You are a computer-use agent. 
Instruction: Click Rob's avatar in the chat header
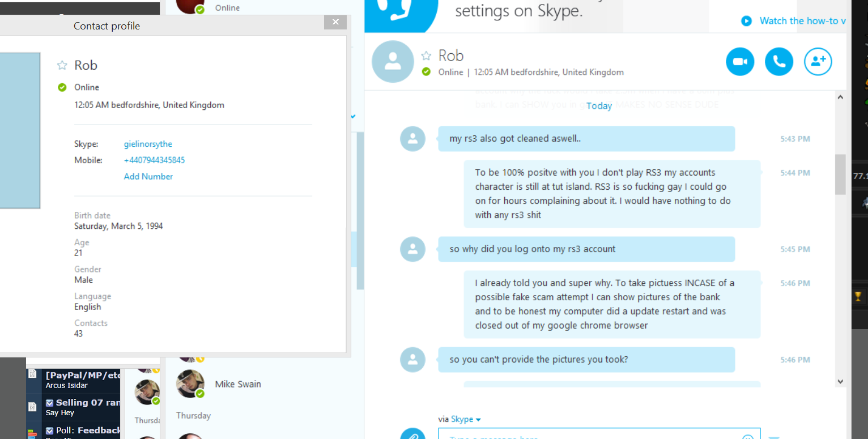pyautogui.click(x=393, y=62)
